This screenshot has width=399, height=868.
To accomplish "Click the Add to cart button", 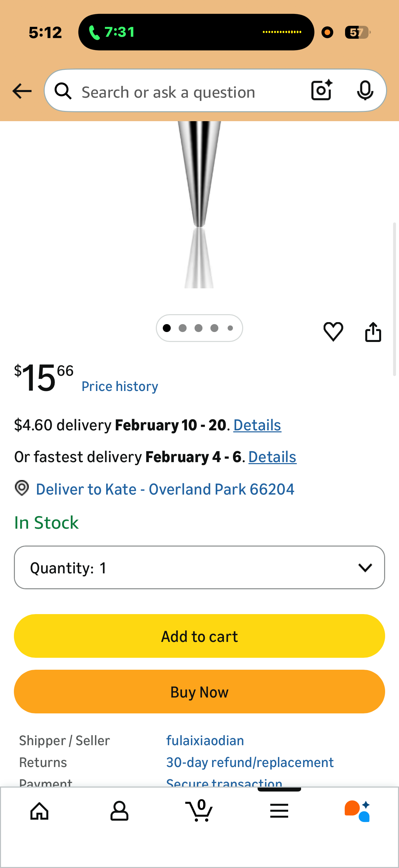I will (199, 636).
